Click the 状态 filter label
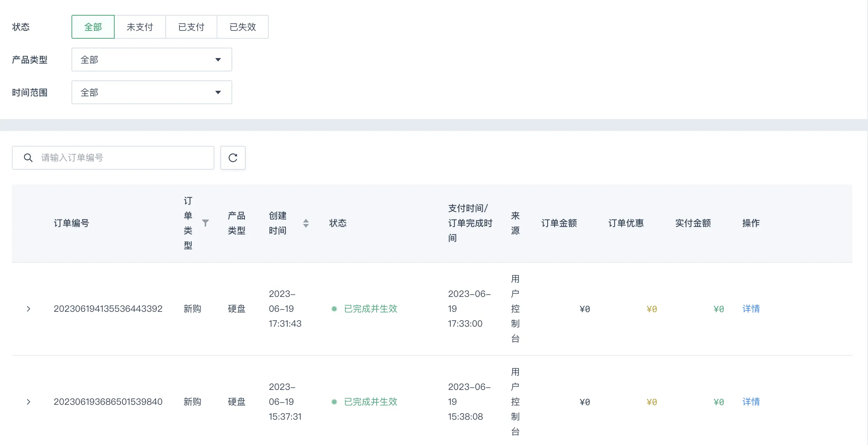Screen dimensions: 868x445 [x=21, y=27]
